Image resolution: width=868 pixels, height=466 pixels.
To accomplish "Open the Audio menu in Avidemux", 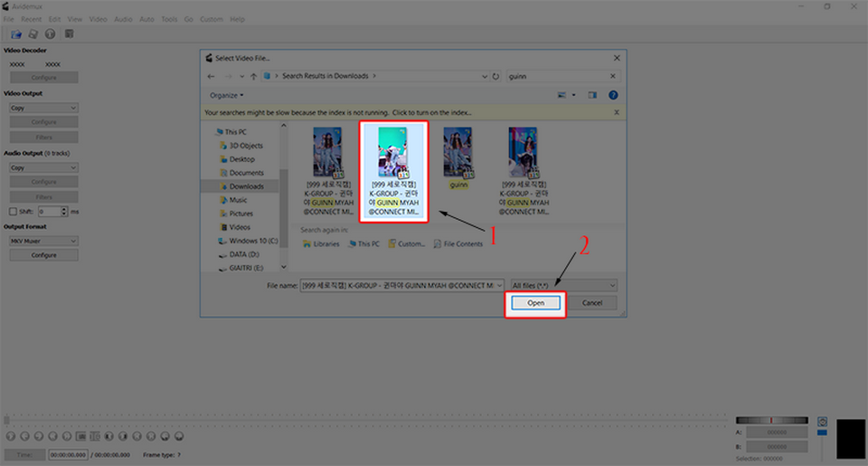I will (123, 19).
